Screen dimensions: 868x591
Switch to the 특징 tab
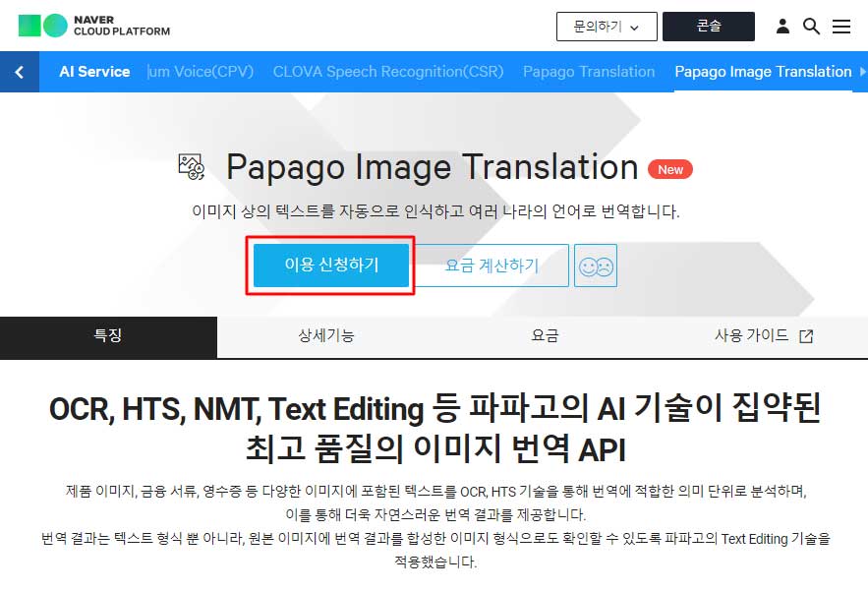pos(108,337)
